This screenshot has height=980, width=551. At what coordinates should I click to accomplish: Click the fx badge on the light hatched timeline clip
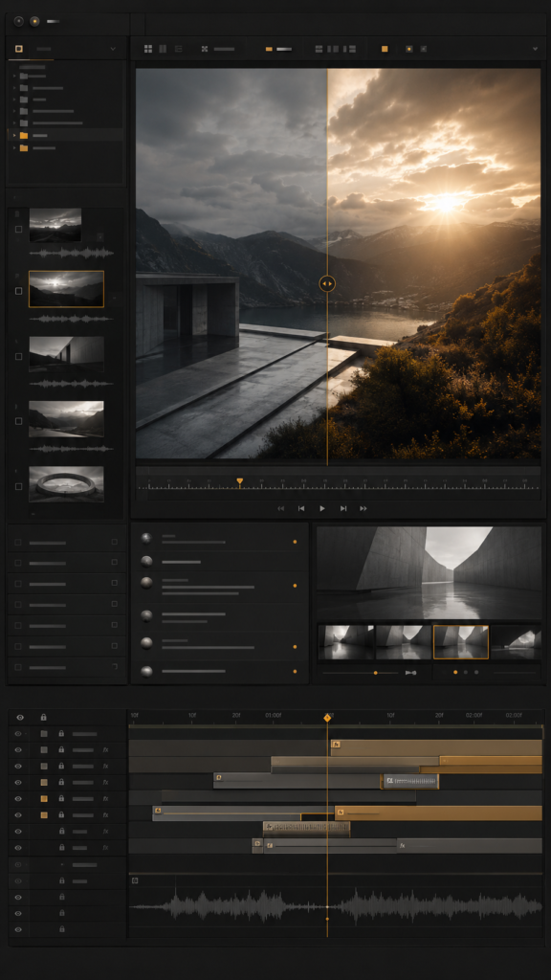point(390,781)
